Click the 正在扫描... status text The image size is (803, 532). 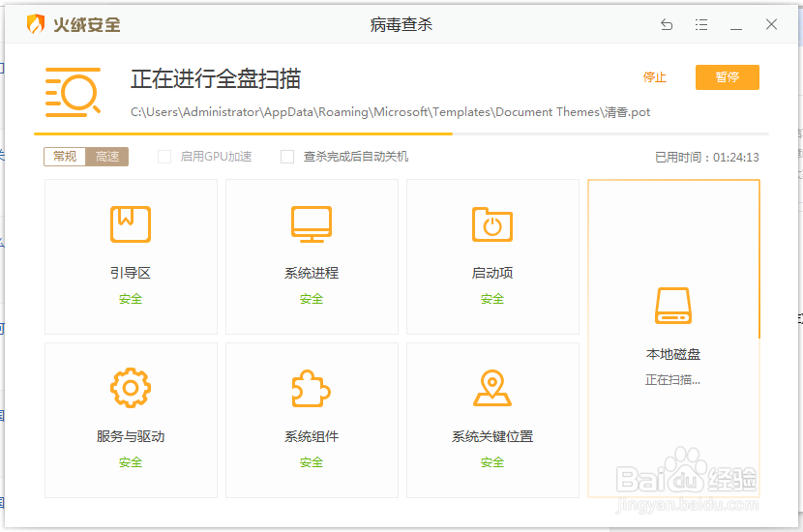(x=673, y=380)
